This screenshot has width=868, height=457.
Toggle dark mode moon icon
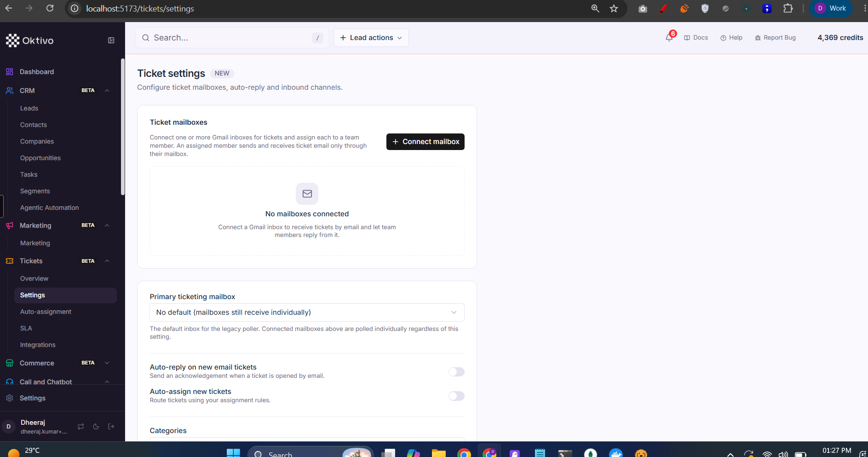click(x=96, y=427)
